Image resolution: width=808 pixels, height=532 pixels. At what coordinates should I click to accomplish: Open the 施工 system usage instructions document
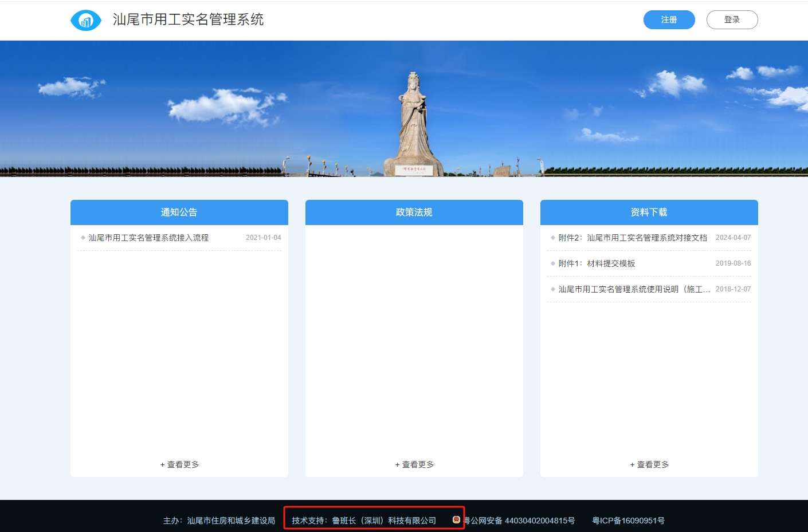[x=630, y=289]
